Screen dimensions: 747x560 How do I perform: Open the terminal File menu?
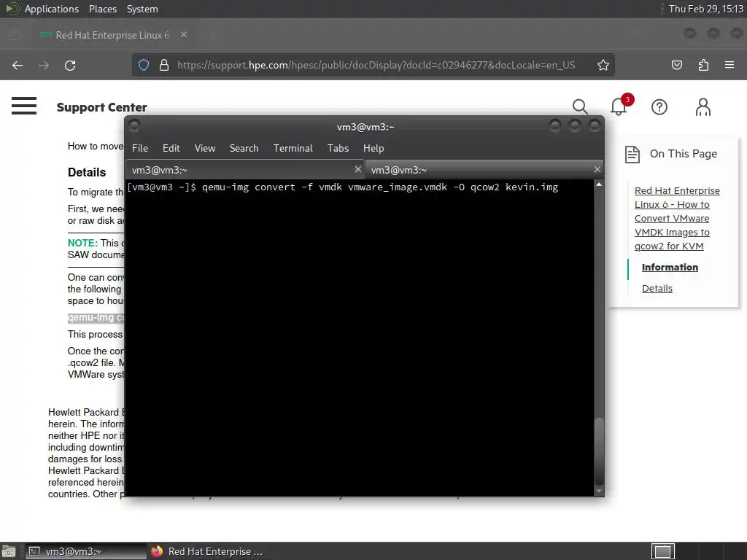pyautogui.click(x=140, y=148)
